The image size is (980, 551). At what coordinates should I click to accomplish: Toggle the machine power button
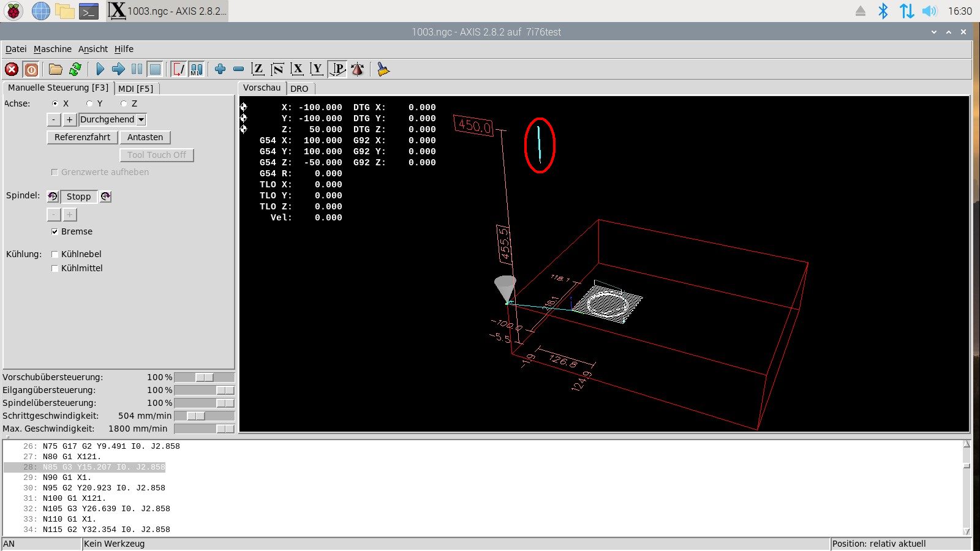click(x=31, y=69)
